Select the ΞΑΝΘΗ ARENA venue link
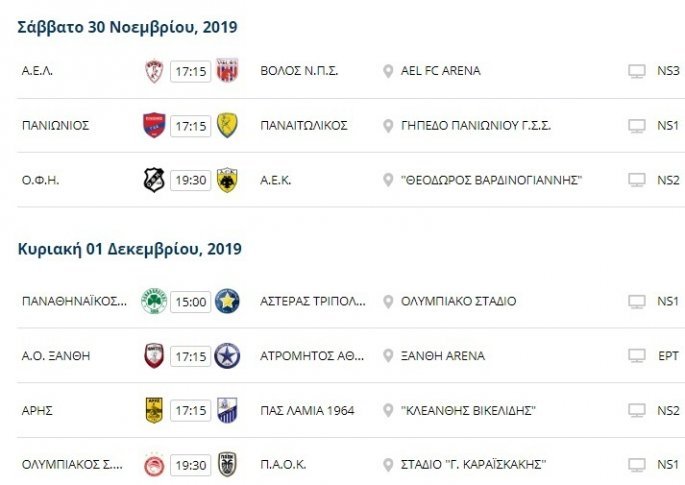This screenshot has height=485, width=685. coord(442,356)
